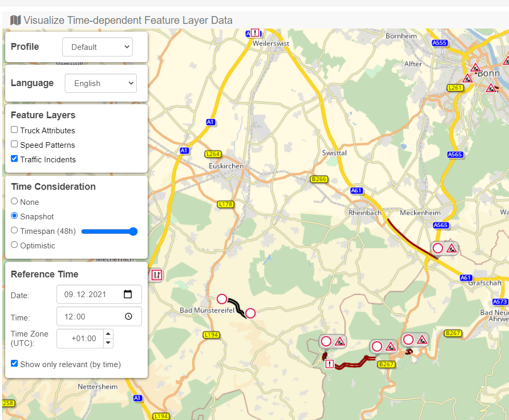Choose the Timespan (48h) radio button

(15, 231)
